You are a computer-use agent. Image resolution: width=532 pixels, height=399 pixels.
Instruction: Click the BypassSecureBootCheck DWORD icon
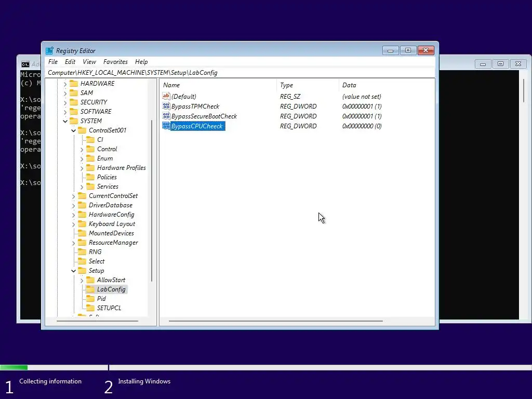point(166,116)
